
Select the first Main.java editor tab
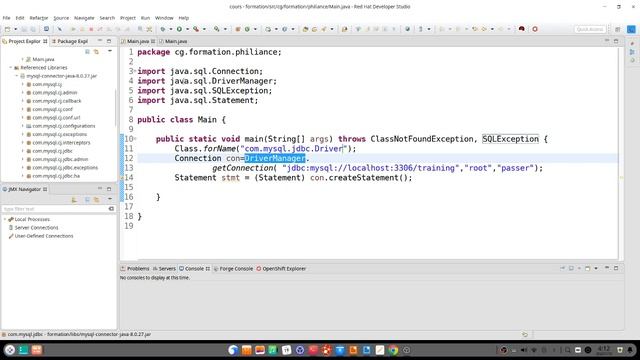(138, 41)
